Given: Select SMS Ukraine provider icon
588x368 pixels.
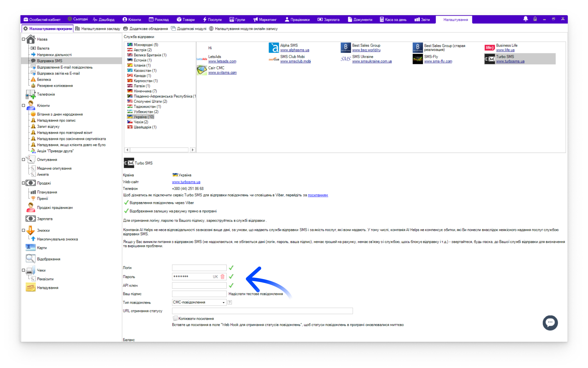Looking at the screenshot, I should [x=345, y=59].
